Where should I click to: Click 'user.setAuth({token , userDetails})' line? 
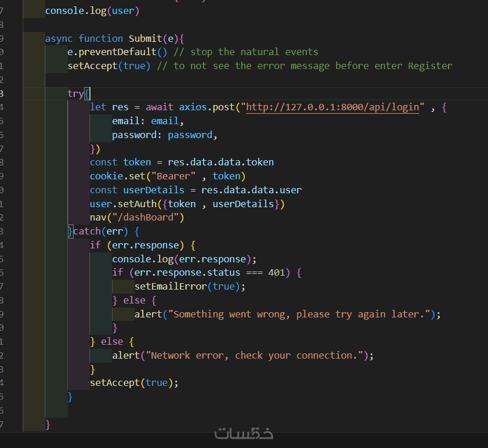(187, 204)
